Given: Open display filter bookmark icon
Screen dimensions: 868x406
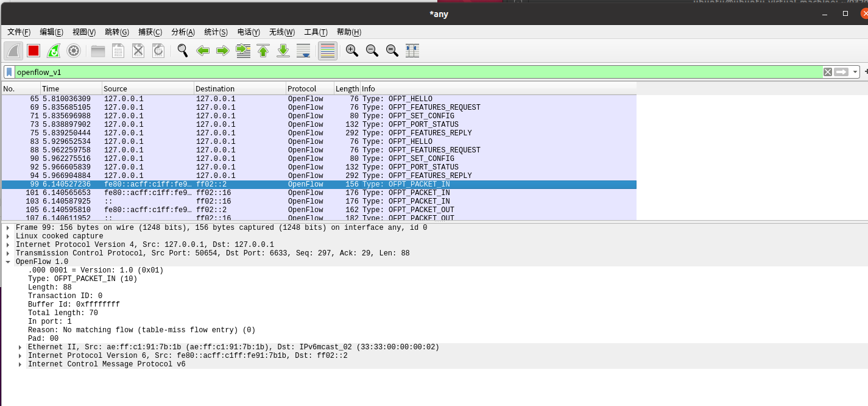Looking at the screenshot, I should [10, 72].
